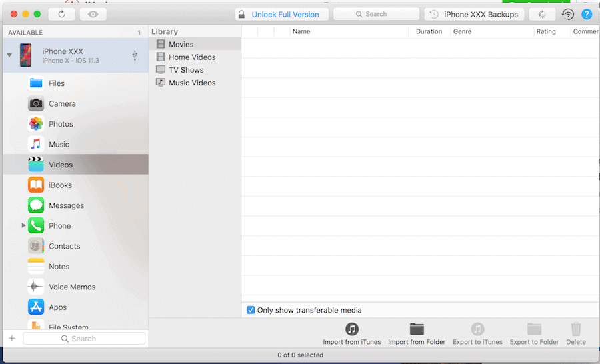This screenshot has height=364, width=600.
Task: Open the Wi-Fi connection icon
Action: tap(568, 15)
